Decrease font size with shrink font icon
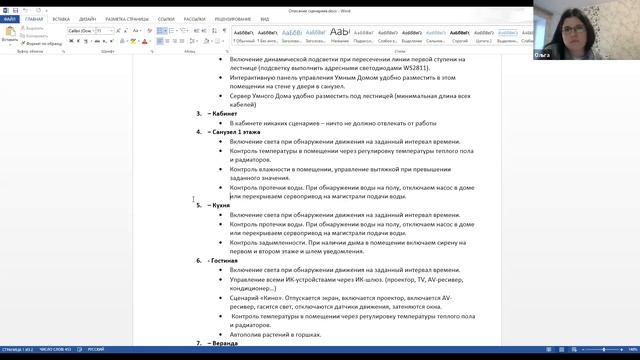This screenshot has height=360, width=640. [x=126, y=31]
